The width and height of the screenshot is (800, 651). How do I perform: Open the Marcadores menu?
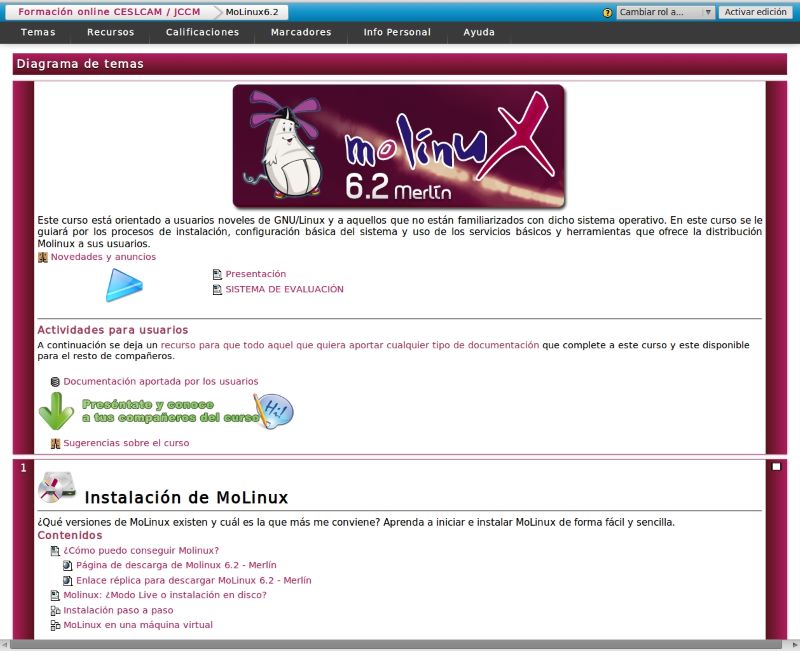(x=301, y=32)
